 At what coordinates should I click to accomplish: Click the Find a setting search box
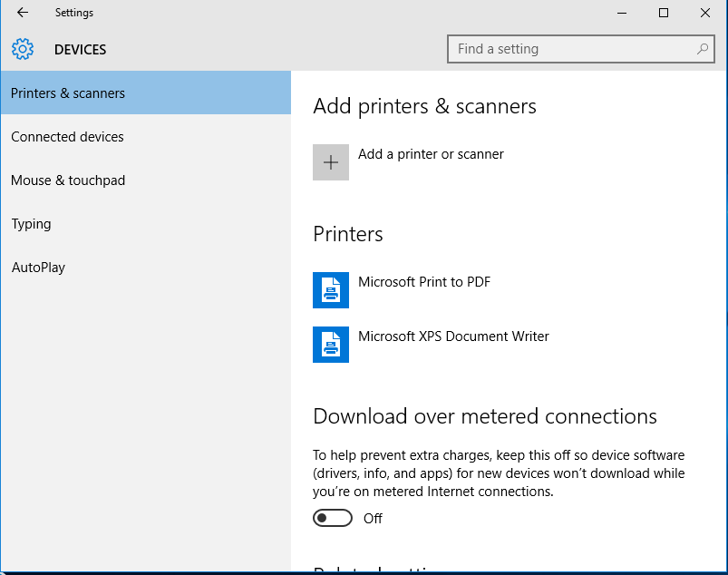pos(581,49)
